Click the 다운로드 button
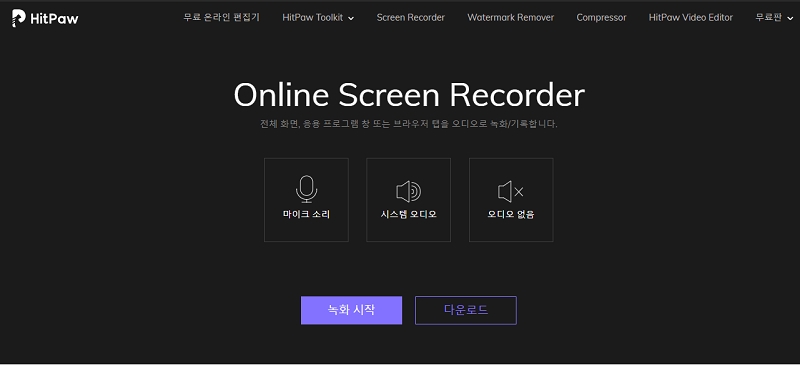Viewport: 800px width, 365px height. (466, 310)
